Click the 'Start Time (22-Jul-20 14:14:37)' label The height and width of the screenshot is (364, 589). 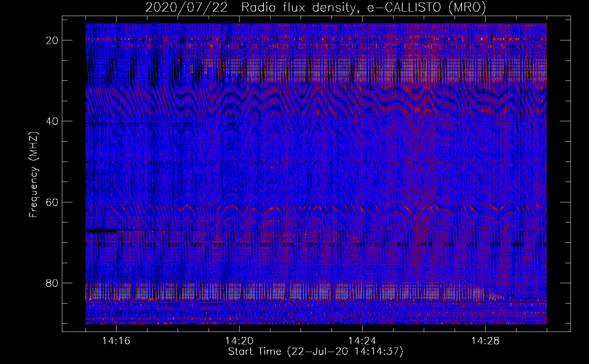coord(316,352)
